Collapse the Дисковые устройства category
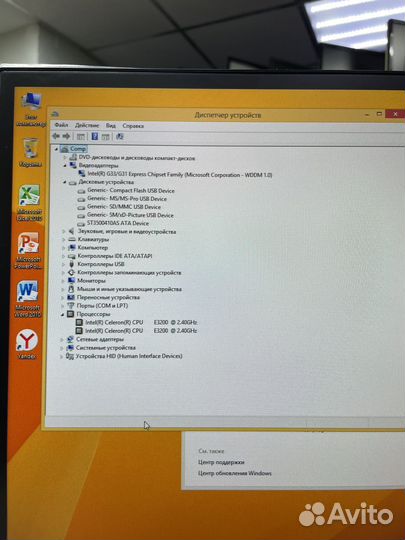The height and width of the screenshot is (540, 405). coord(65,182)
